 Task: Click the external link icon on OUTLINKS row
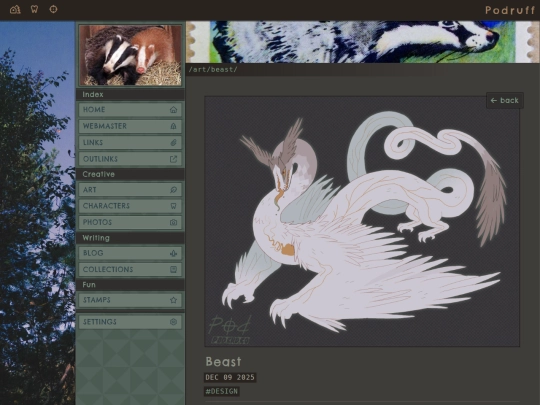click(173, 159)
